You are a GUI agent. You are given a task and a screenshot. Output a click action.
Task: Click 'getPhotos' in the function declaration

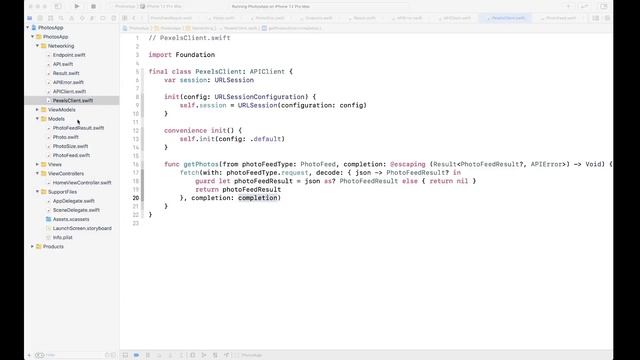201,164
